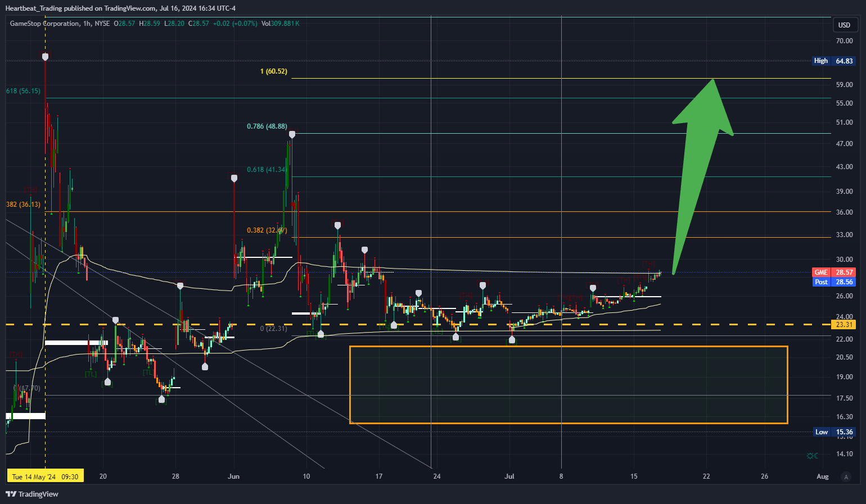Viewport: 866px width, 504px height.
Task: Click the Fibonacci 0 (22.31) level label
Action: [274, 329]
